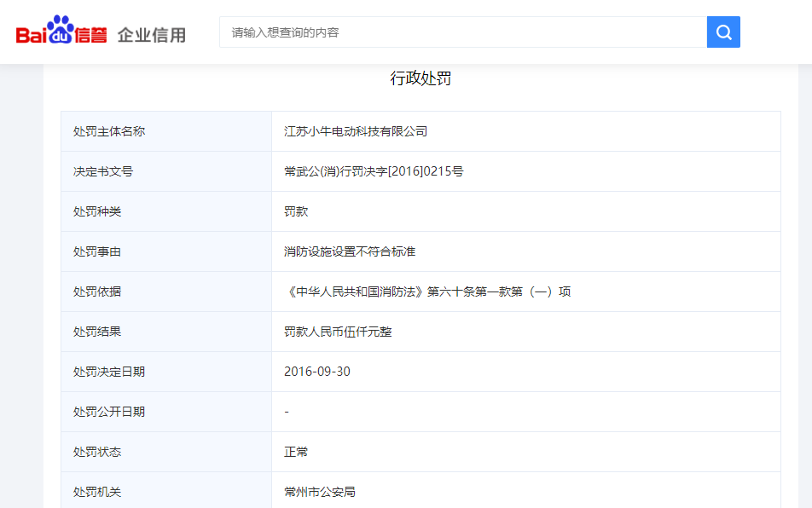Screen dimensions: 812x508
Task: Select the label 处罚事由
Action: coord(97,252)
